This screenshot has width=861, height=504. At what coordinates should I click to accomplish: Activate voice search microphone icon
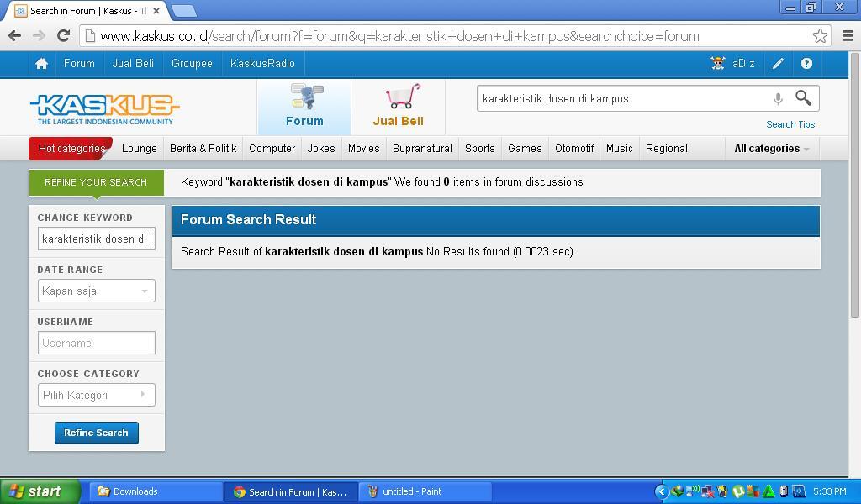pos(778,99)
